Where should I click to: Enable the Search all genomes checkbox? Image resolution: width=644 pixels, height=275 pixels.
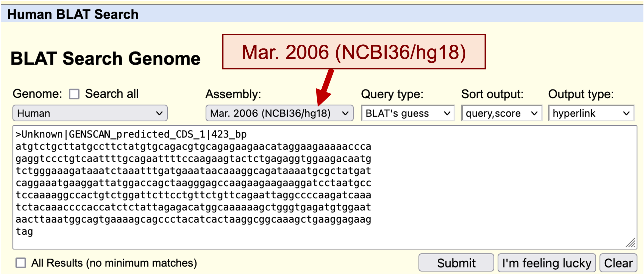point(74,94)
